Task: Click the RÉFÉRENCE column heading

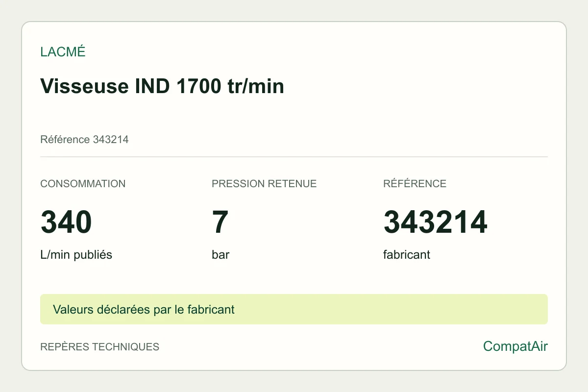Action: pyautogui.click(x=415, y=184)
